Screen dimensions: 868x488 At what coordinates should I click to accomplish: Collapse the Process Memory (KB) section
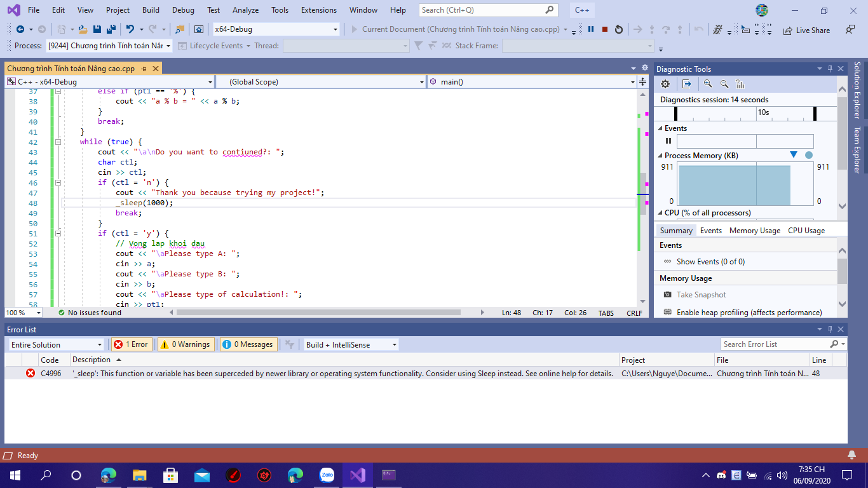click(660, 156)
